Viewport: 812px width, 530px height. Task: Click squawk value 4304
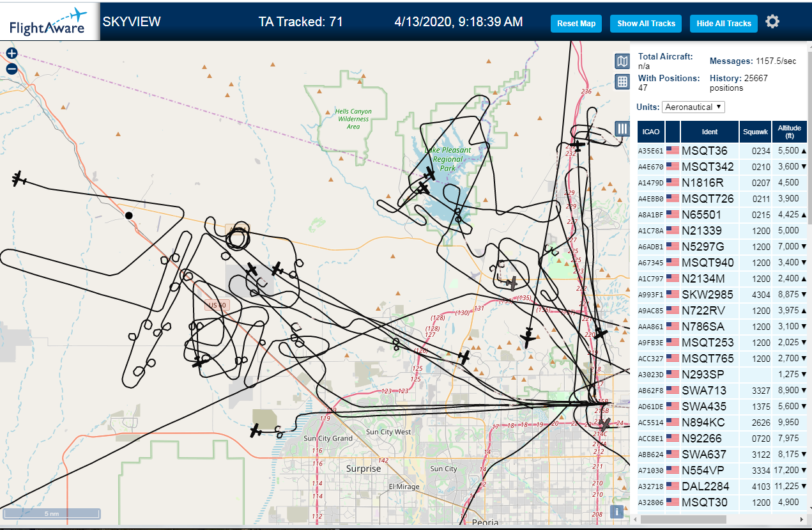pyautogui.click(x=761, y=295)
